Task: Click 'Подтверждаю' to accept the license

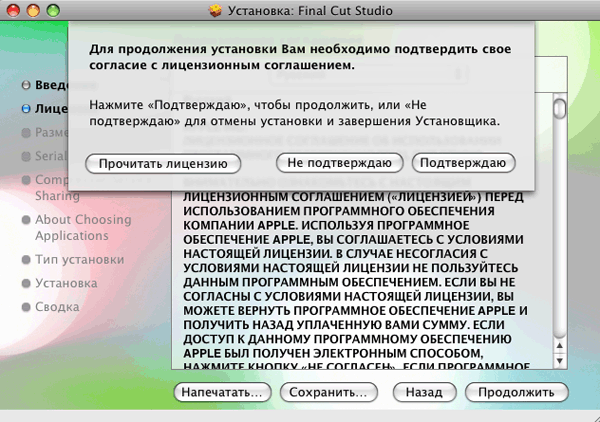Action: [x=463, y=163]
